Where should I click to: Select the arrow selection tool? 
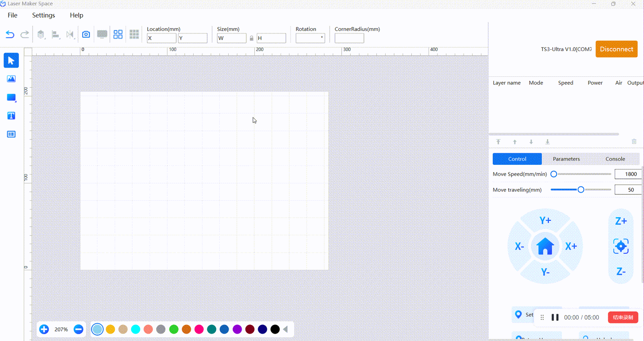pos(11,60)
